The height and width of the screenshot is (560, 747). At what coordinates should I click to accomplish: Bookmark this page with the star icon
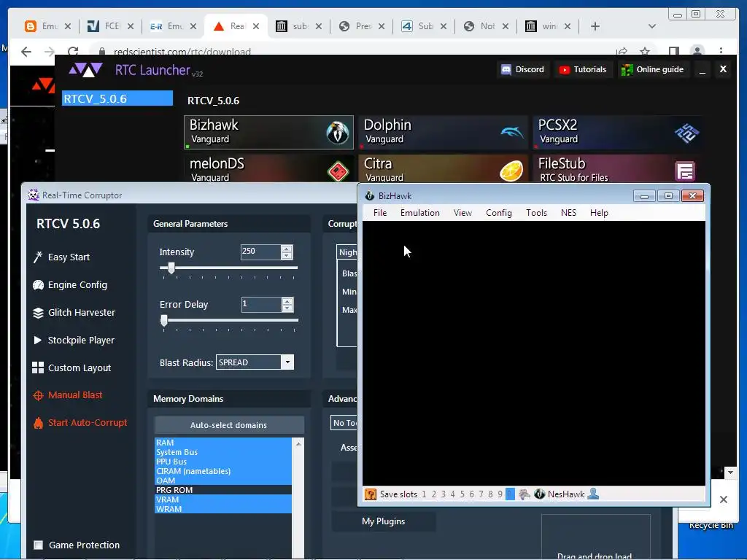(645, 51)
